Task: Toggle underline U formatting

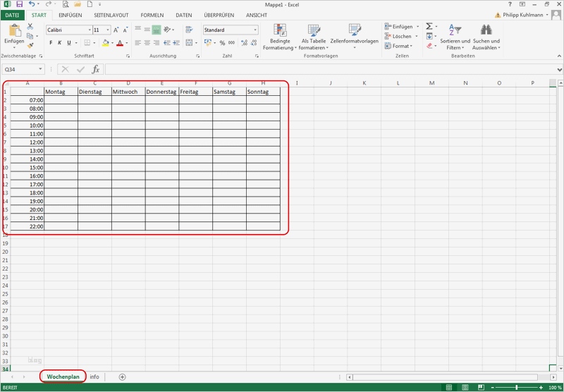Action: (68, 43)
